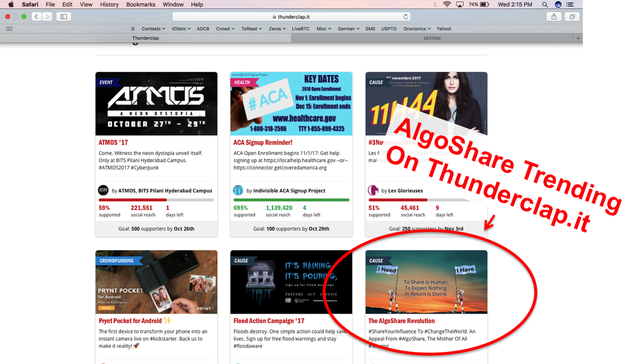The width and height of the screenshot is (630, 364).
Task: Click the 221,551 social reach value
Action: tap(141, 208)
